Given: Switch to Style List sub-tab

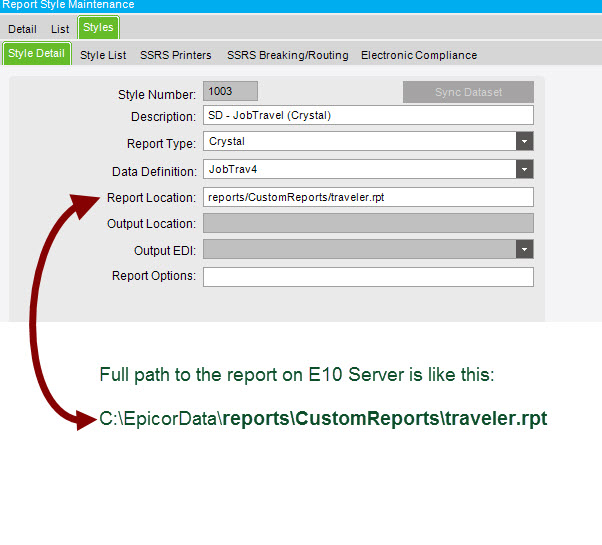Looking at the screenshot, I should click(103, 55).
